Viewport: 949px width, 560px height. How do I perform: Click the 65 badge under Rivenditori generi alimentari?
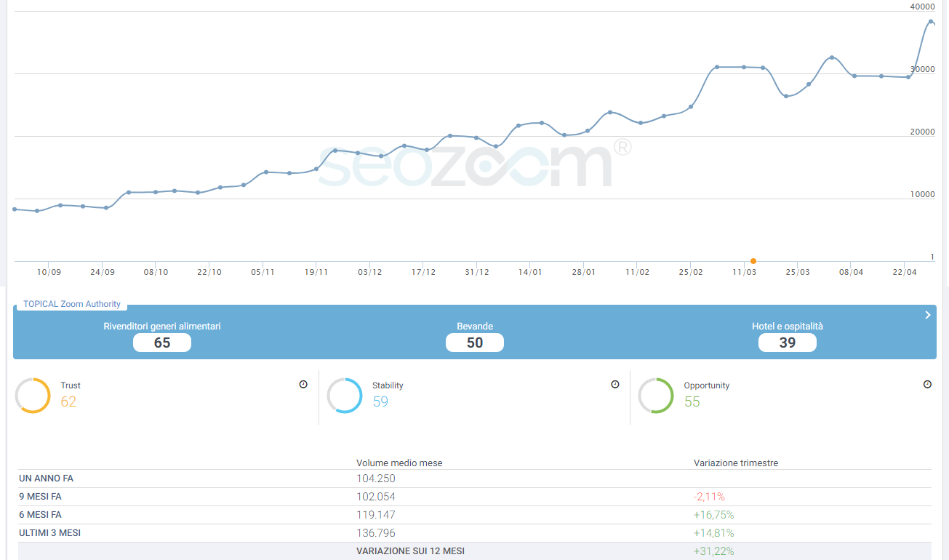click(x=162, y=343)
